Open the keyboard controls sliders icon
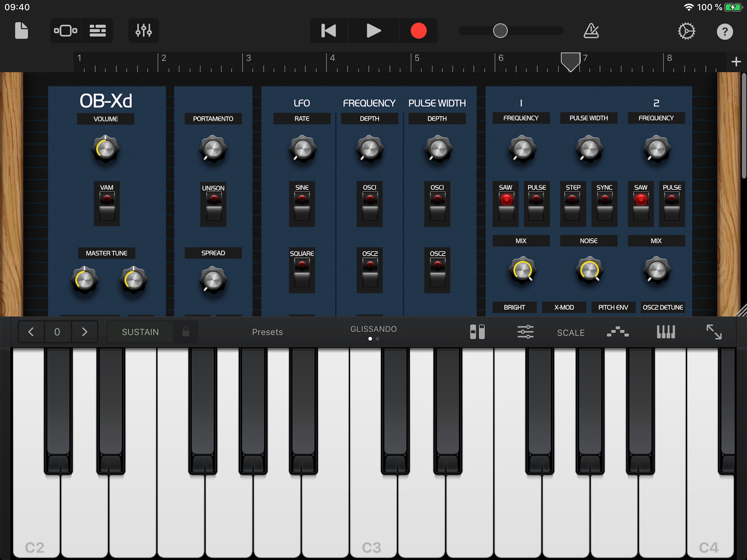Image resolution: width=747 pixels, height=560 pixels. coord(526,332)
